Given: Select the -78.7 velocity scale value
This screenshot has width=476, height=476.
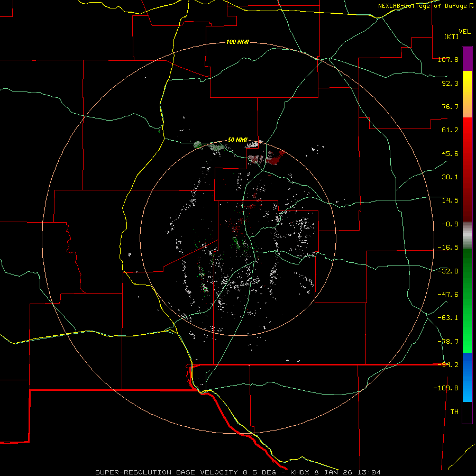Looking at the screenshot, I should [448, 342].
